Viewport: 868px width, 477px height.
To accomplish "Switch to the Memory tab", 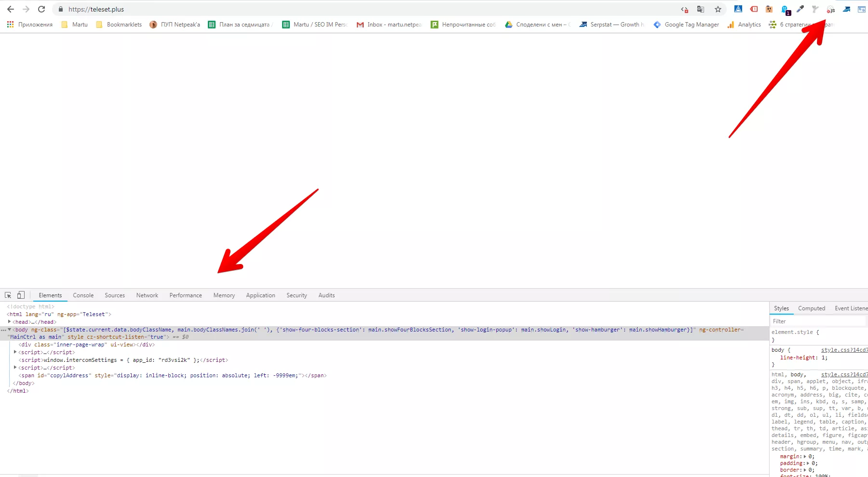I will pyautogui.click(x=224, y=295).
